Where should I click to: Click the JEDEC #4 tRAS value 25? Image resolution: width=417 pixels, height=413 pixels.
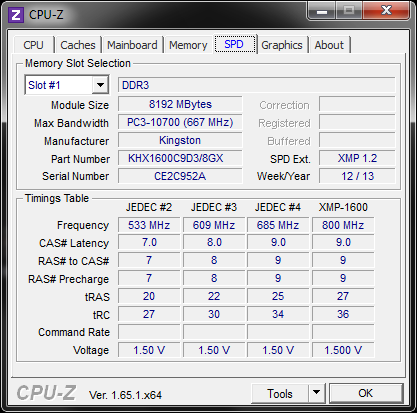pyautogui.click(x=278, y=296)
